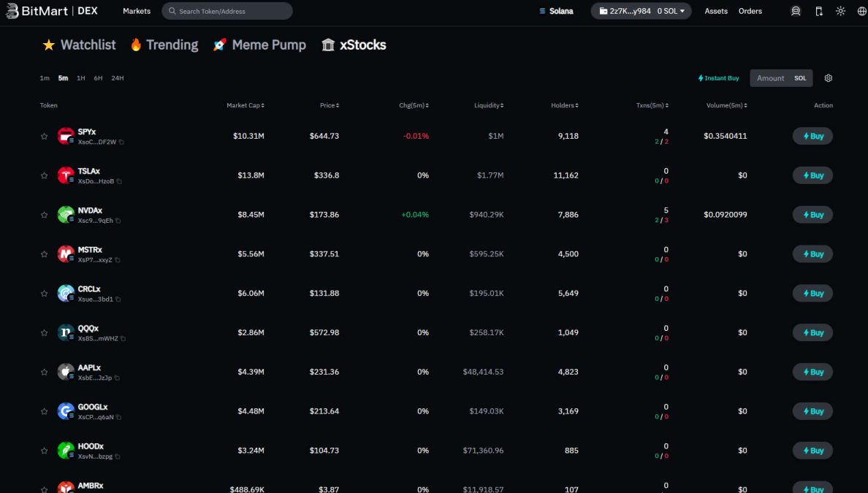Copy the GOOGLx contract address

click(x=118, y=417)
